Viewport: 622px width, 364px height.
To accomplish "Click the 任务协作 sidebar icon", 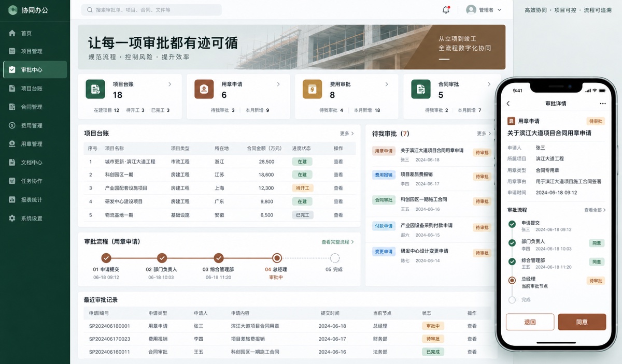I will tap(12, 181).
